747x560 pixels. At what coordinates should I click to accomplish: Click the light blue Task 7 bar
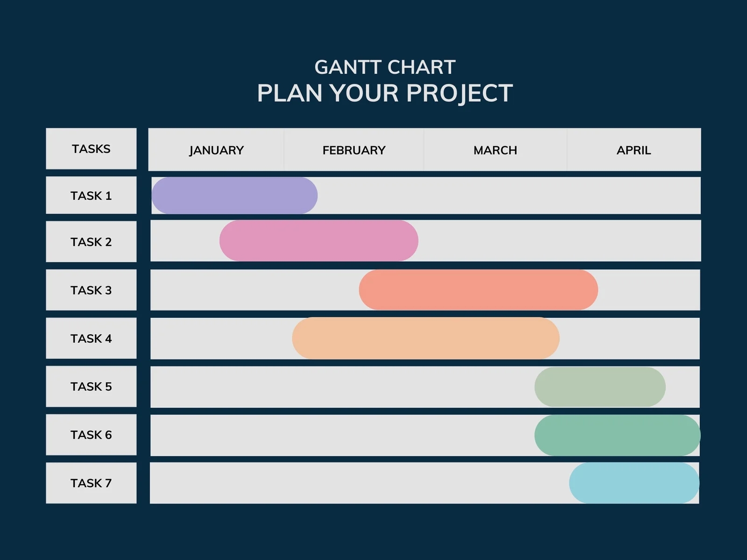point(634,483)
